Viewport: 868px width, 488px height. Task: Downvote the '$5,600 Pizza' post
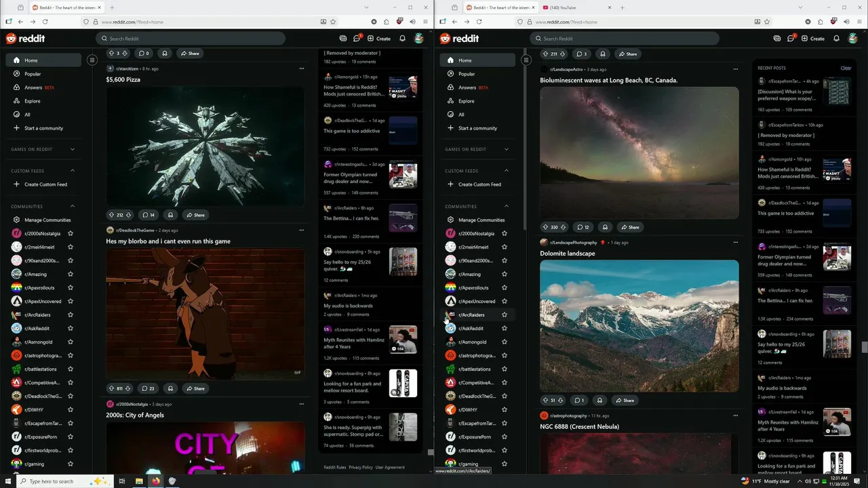129,215
